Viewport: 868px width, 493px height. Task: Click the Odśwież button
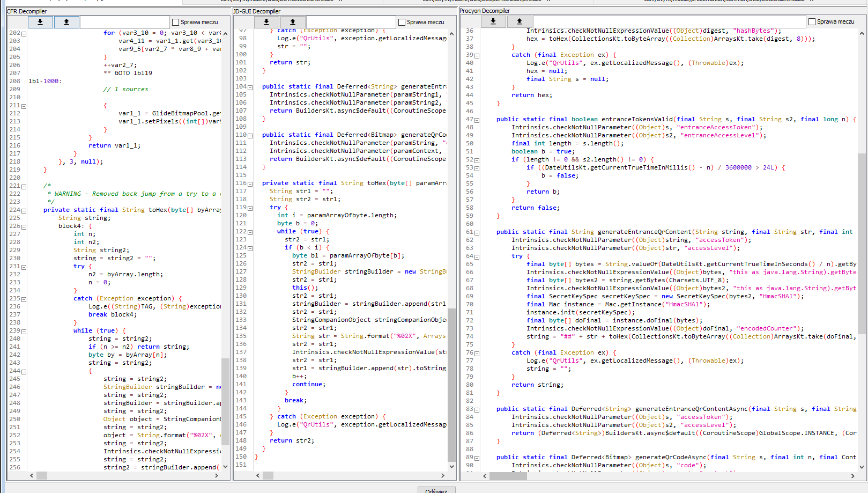coord(436,490)
